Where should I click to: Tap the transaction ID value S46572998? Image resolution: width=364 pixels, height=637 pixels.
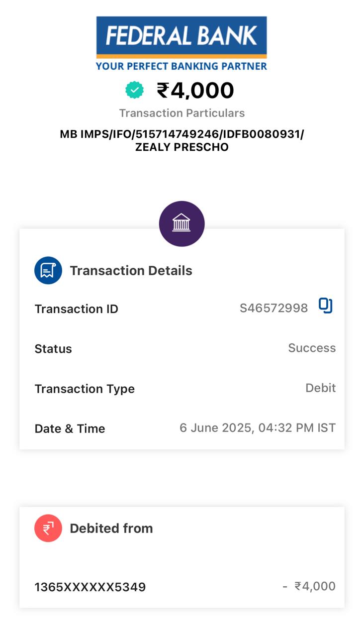[273, 309]
